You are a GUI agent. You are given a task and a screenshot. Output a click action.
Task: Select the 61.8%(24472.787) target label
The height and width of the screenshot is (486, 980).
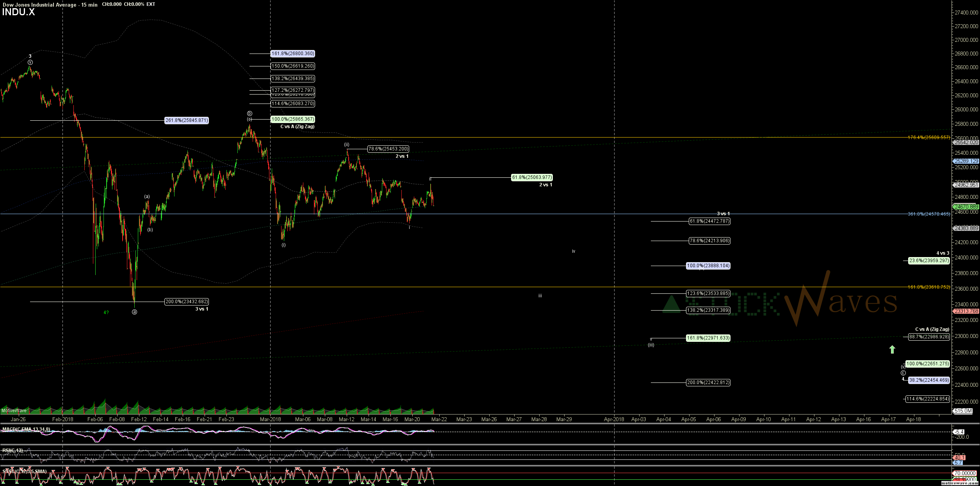710,221
